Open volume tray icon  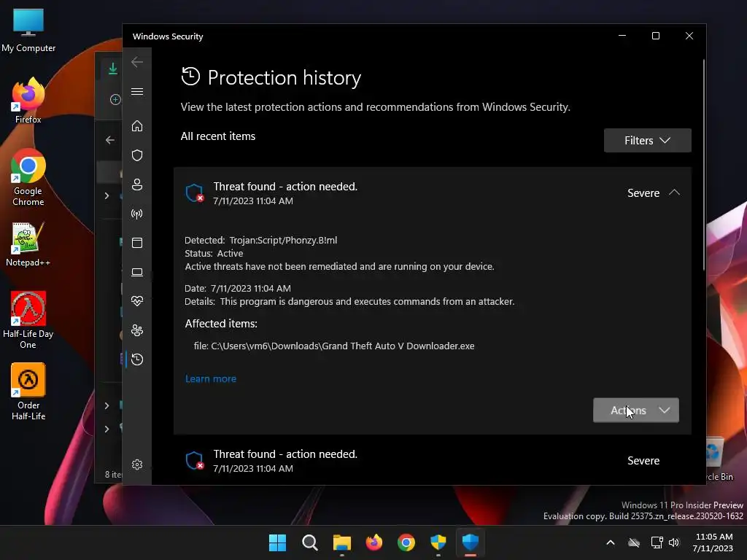pyautogui.click(x=674, y=542)
